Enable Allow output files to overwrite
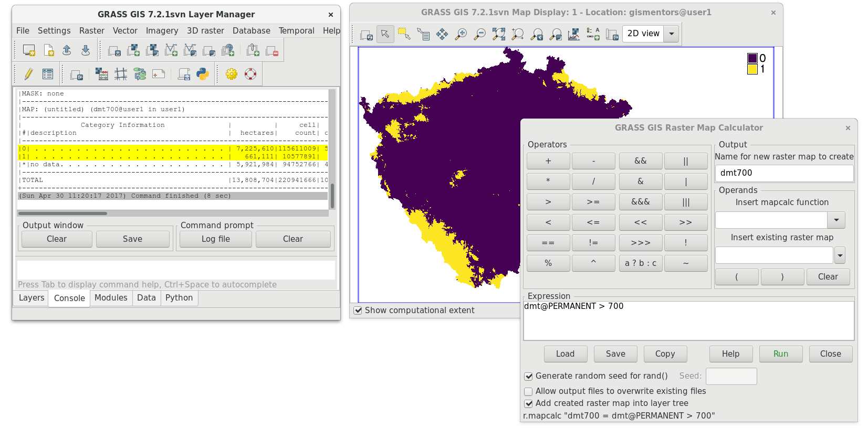Image resolution: width=868 pixels, height=428 pixels. click(529, 391)
